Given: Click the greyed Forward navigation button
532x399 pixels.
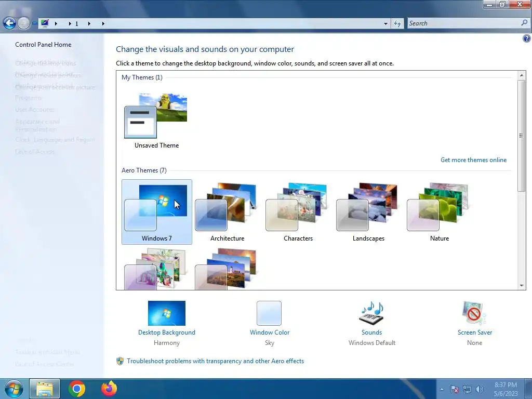Looking at the screenshot, I should pyautogui.click(x=23, y=23).
